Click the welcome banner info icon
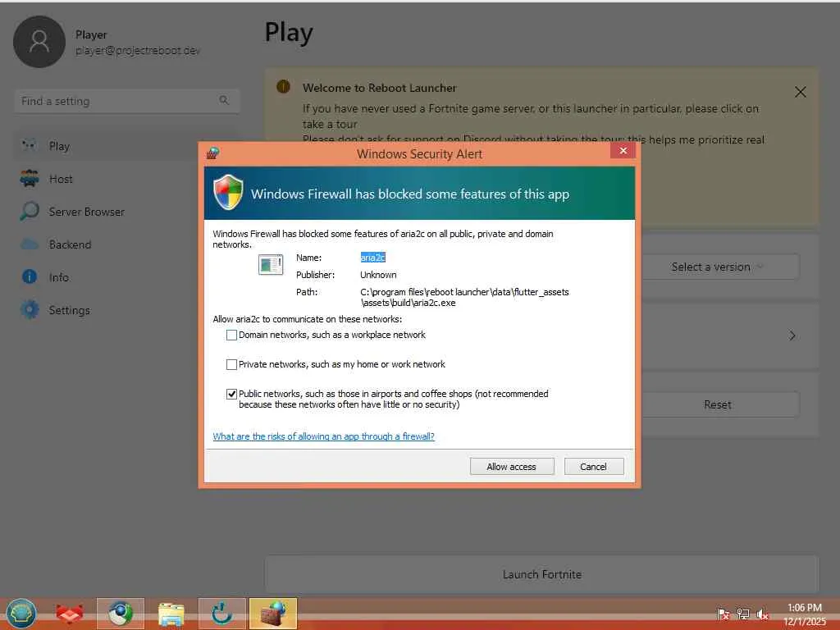This screenshot has height=630, width=840. click(x=283, y=86)
